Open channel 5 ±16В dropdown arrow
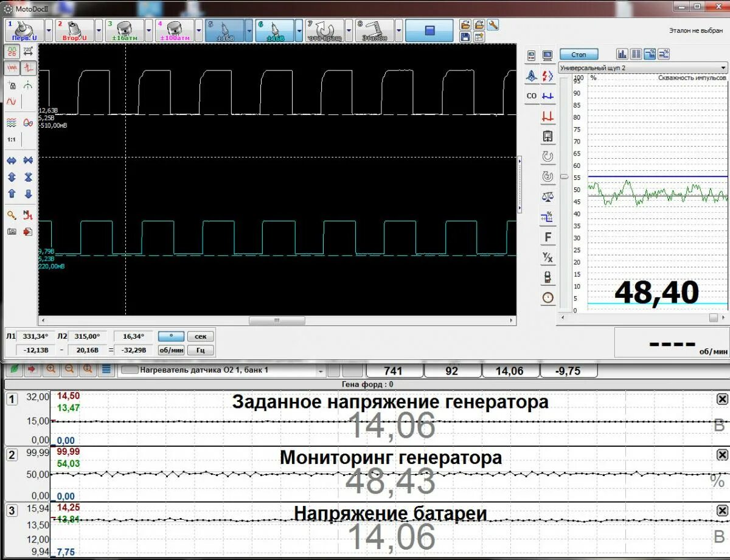The height and width of the screenshot is (560, 730). click(x=248, y=30)
